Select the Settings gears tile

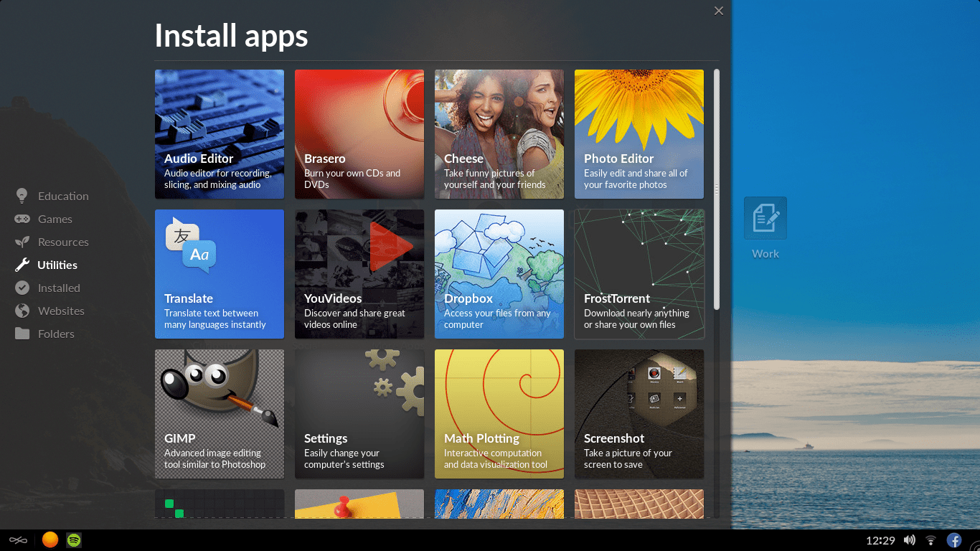click(x=359, y=414)
